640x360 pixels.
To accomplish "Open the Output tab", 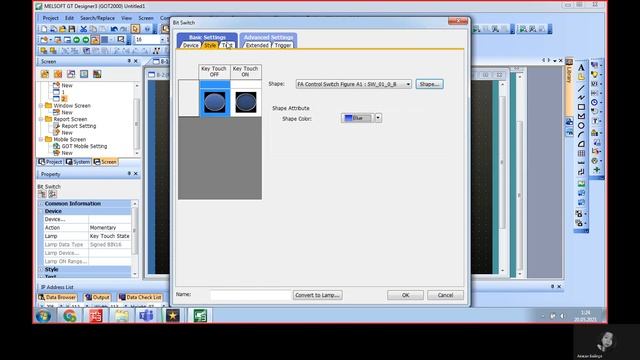I will pos(97,297).
